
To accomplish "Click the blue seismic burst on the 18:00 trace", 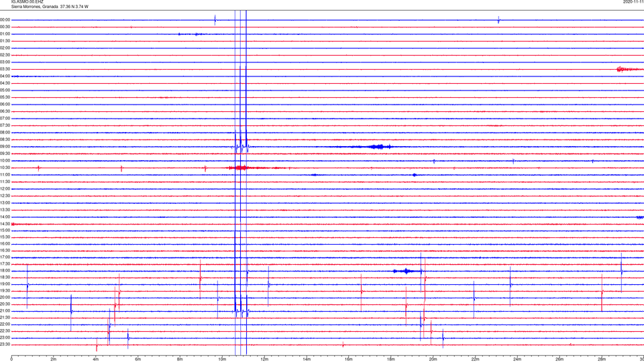I will pyautogui.click(x=407, y=271).
